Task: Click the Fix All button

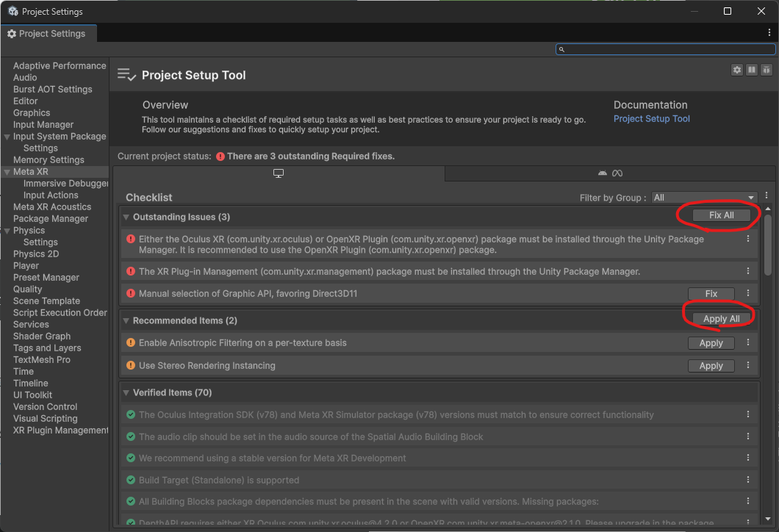Action: (x=721, y=215)
